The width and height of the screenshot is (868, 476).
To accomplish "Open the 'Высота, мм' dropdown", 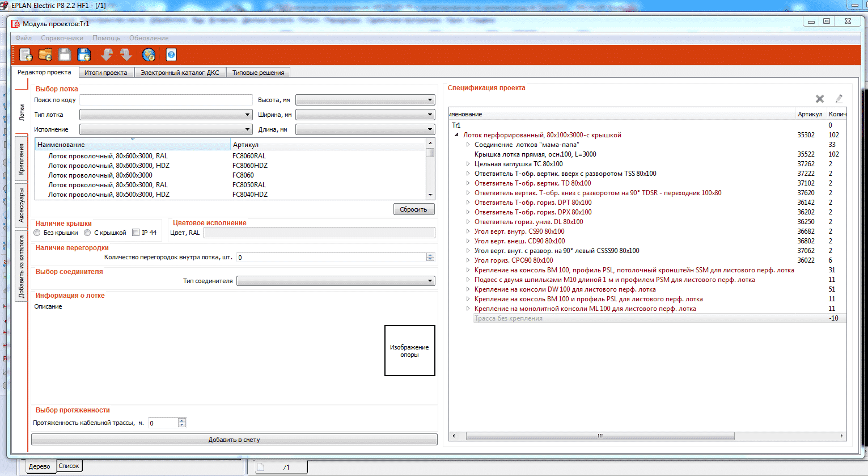I will pyautogui.click(x=365, y=100).
